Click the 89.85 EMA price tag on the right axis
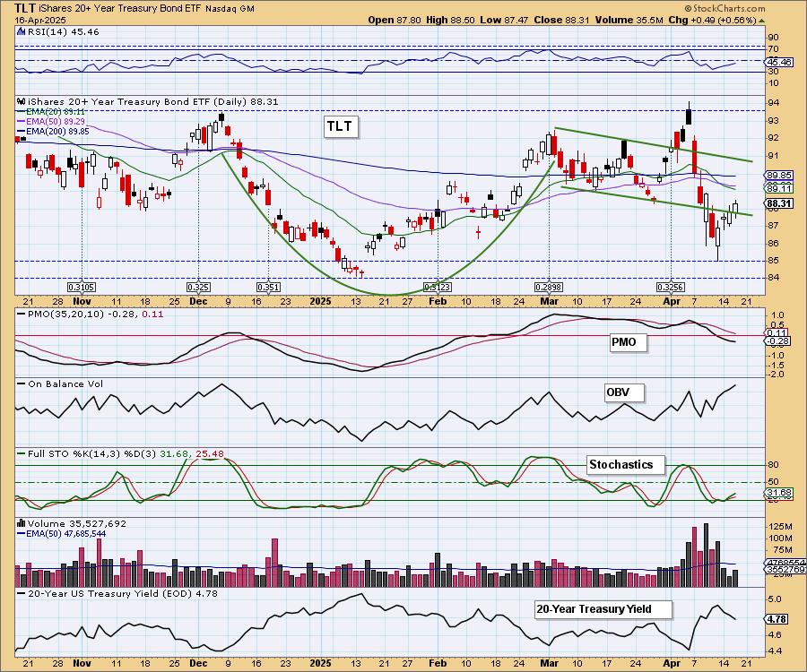Image resolution: width=807 pixels, height=672 pixels. 779,176
